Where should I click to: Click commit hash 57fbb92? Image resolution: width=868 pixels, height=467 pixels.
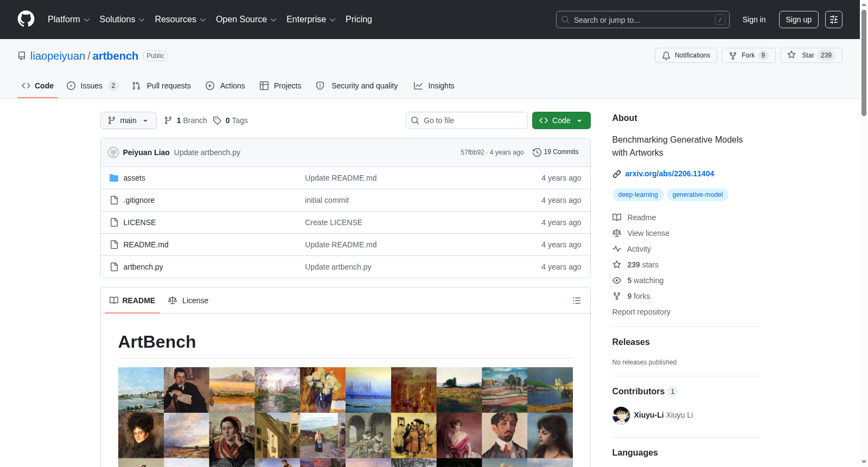[x=473, y=152]
